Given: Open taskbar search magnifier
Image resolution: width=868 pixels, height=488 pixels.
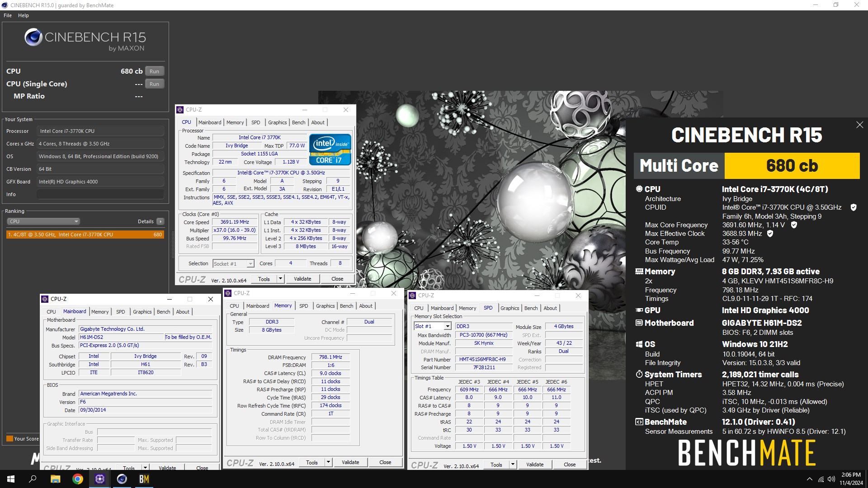Looking at the screenshot, I should (33, 479).
